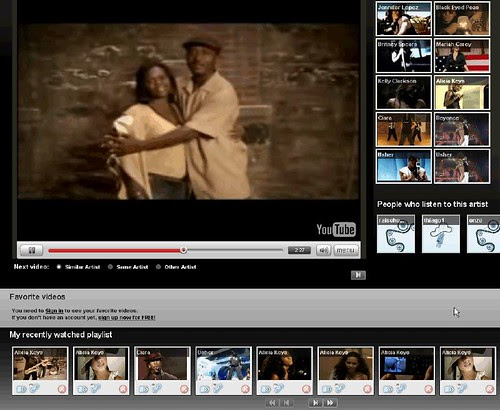Viewport: 500px width, 410px height.
Task: Click the Sign in link
Action: (54, 311)
